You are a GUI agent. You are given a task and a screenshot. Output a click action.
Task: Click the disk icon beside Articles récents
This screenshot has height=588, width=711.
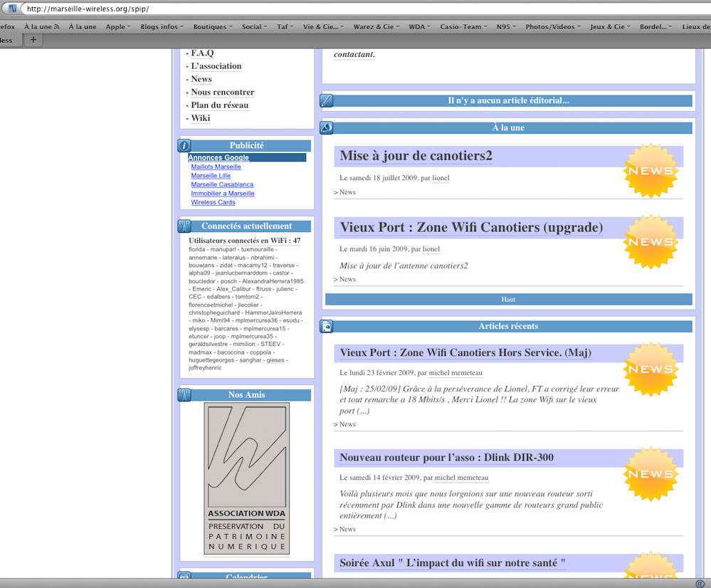(327, 327)
